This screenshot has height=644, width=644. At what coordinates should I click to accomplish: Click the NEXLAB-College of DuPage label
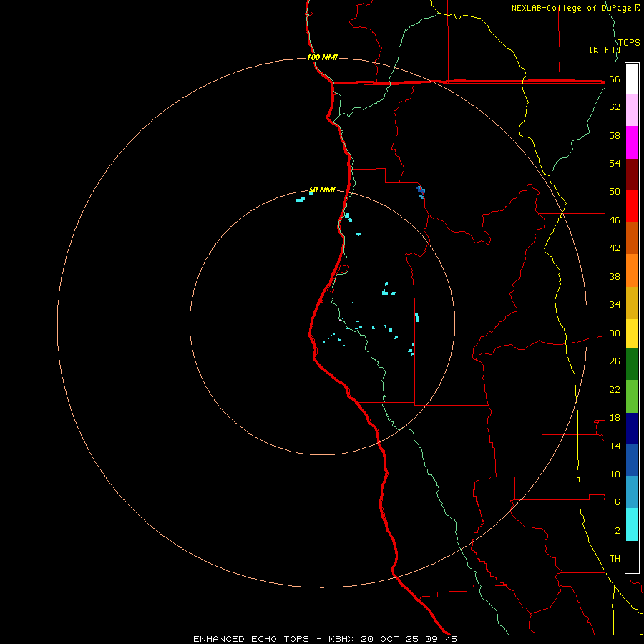coord(572,8)
